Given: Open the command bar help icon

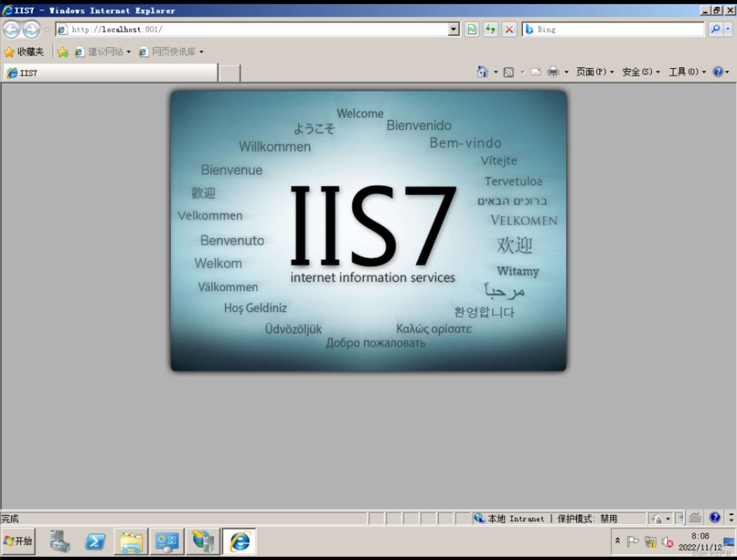Looking at the screenshot, I should [x=718, y=72].
